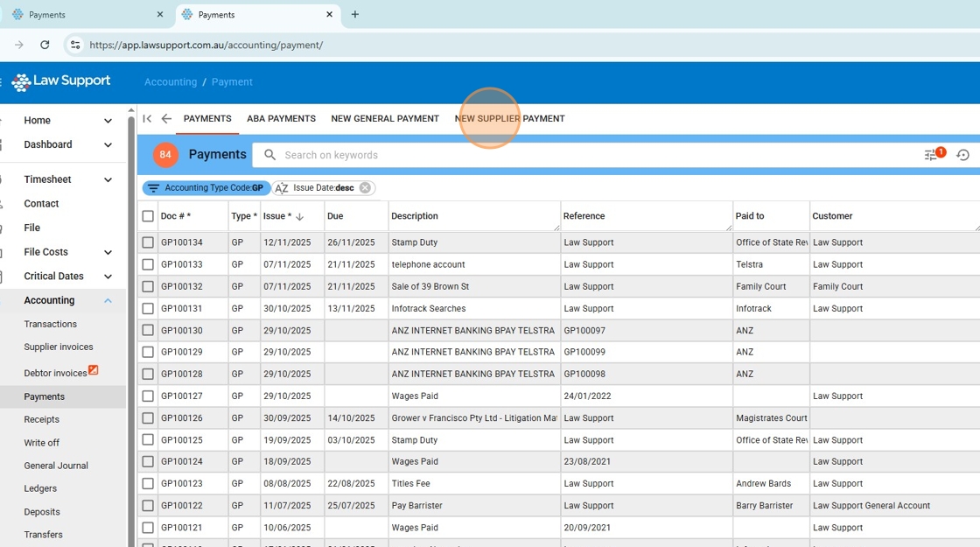Click the Law Support logo

(59, 81)
